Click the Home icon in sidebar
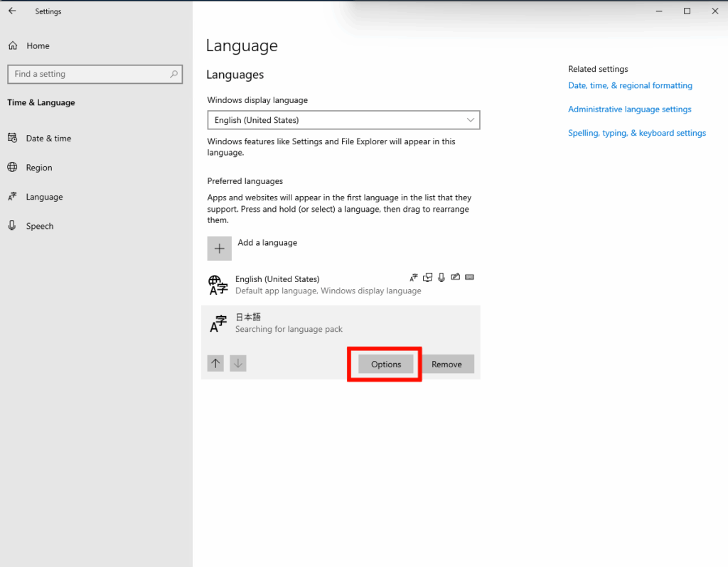 pyautogui.click(x=13, y=45)
